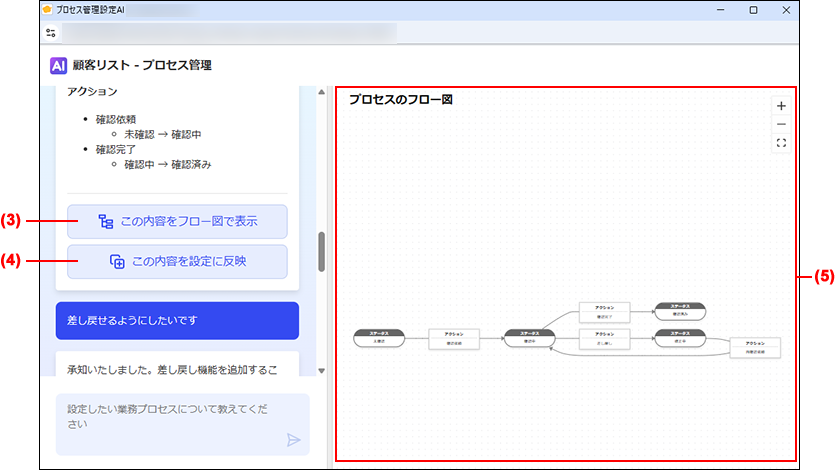Zoom in on the flow diagram

781,106
